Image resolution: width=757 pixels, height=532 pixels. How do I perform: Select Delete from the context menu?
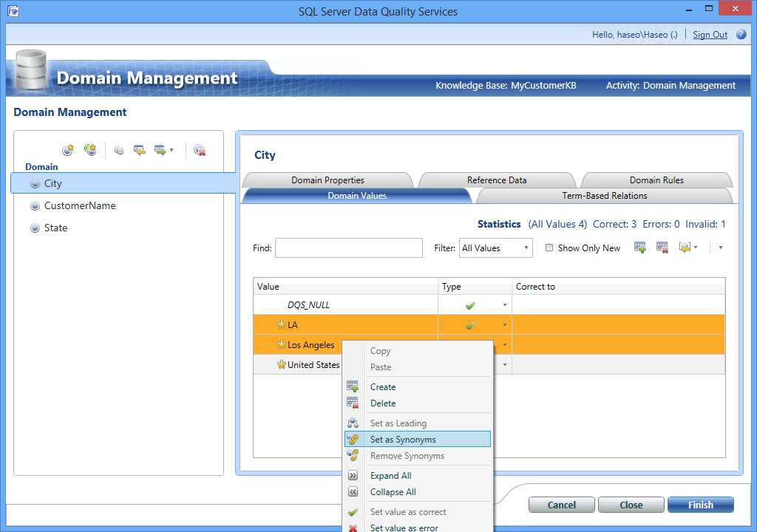418,403
